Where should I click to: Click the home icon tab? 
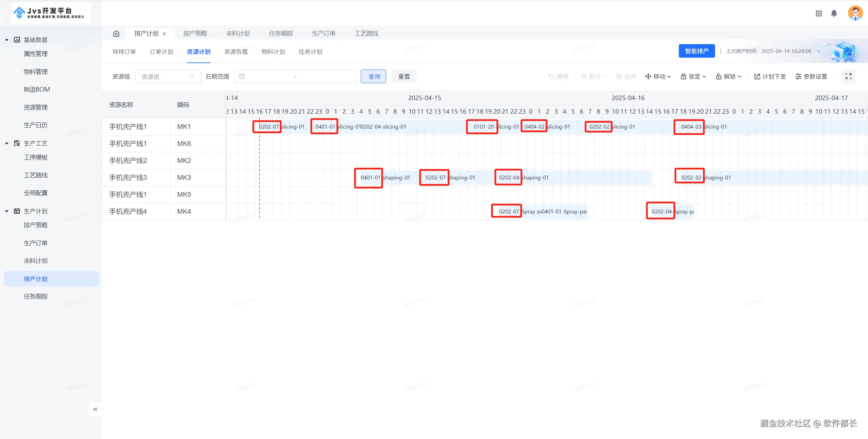click(x=116, y=34)
